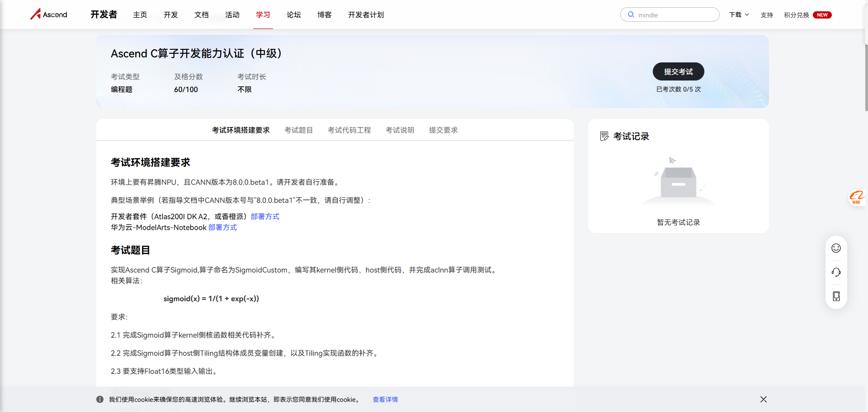Screen dimensions: 868x412
Task: Switch to the 考试题目 tab
Action: coord(298,130)
